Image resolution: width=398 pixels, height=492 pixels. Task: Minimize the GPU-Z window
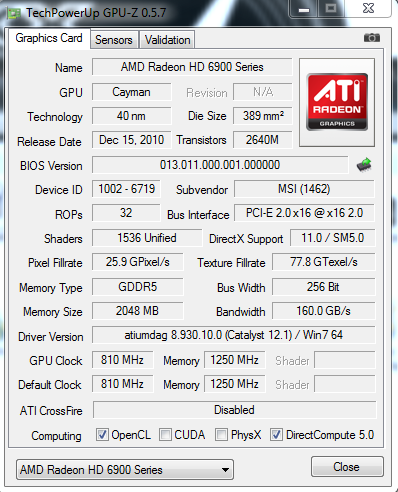tap(304, 9)
